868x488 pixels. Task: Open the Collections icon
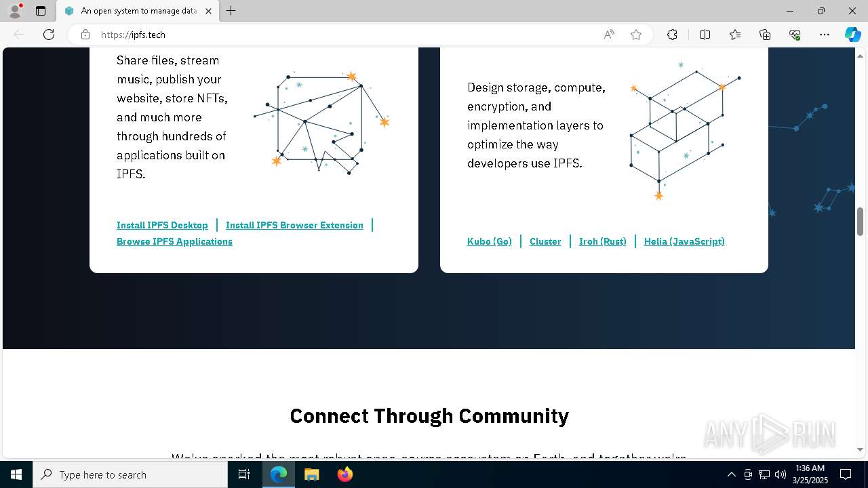click(x=765, y=35)
